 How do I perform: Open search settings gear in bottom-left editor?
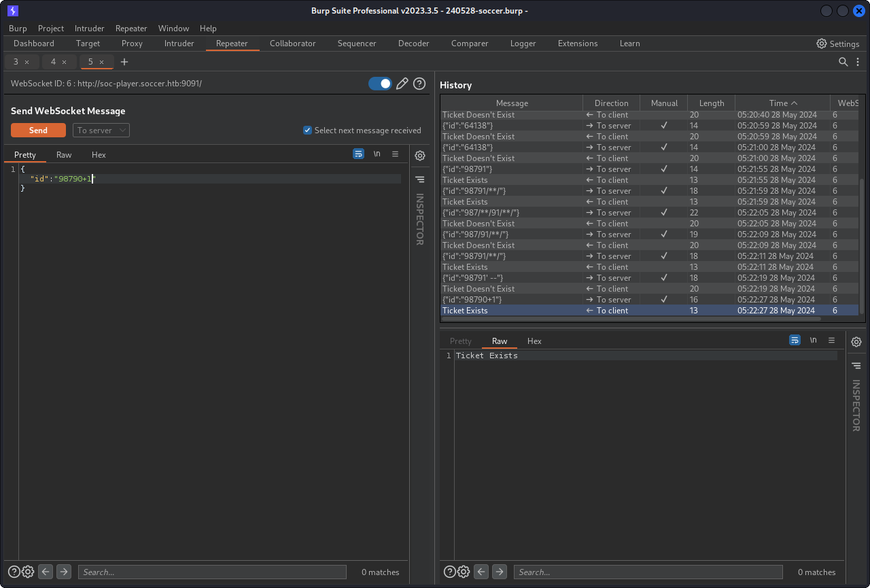[28, 572]
